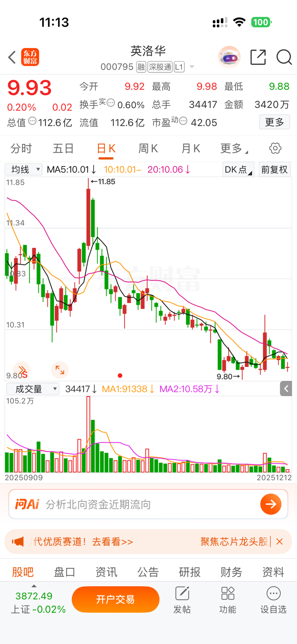
Task: Tap the 问Ai logo
Action: pos(27,504)
